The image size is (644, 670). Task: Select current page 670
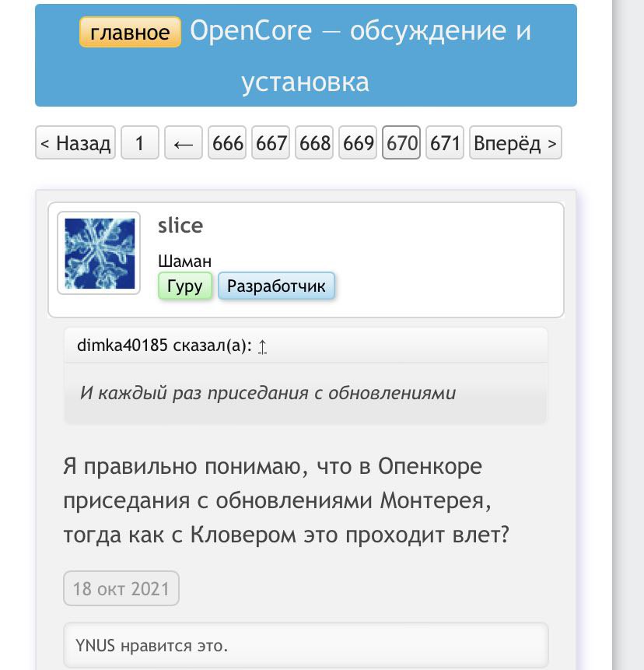[x=401, y=142]
